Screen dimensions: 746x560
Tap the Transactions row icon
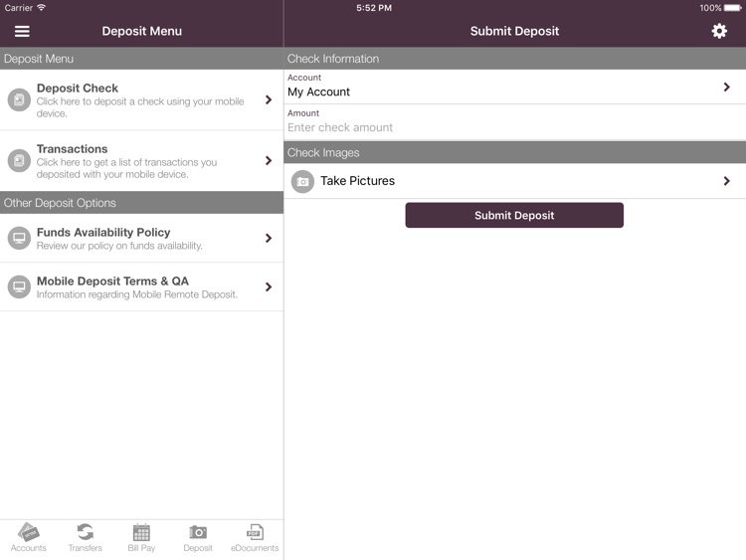click(19, 161)
